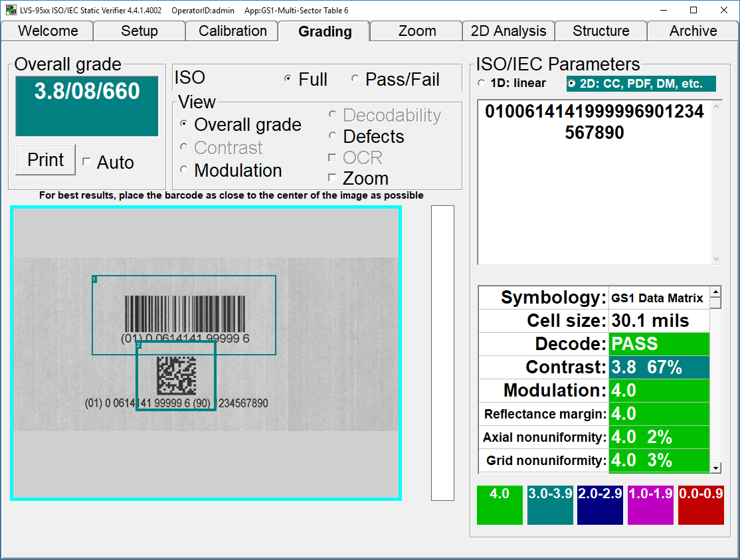Open the Welcome tab

click(x=48, y=31)
